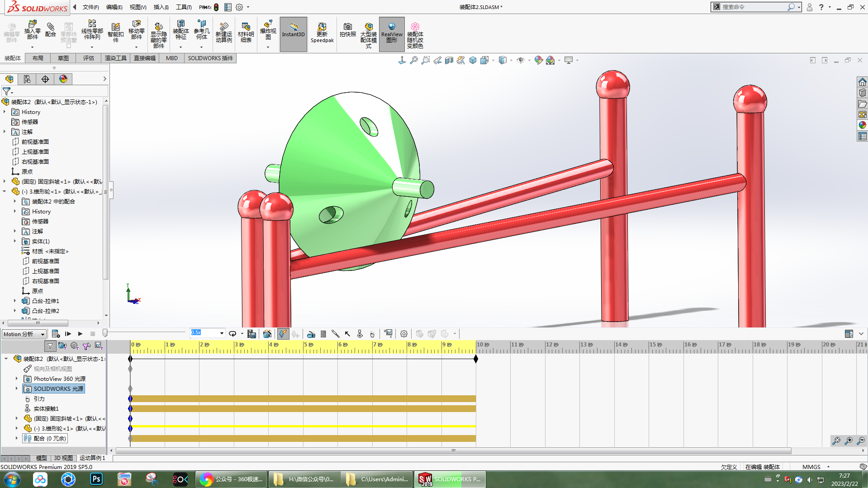868x488 pixels.
Task: Open the 工具(T) menu
Action: pyautogui.click(x=184, y=7)
